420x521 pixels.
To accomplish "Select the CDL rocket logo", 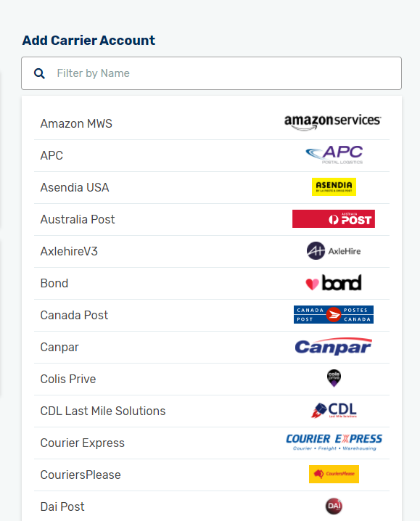I will pos(334,411).
